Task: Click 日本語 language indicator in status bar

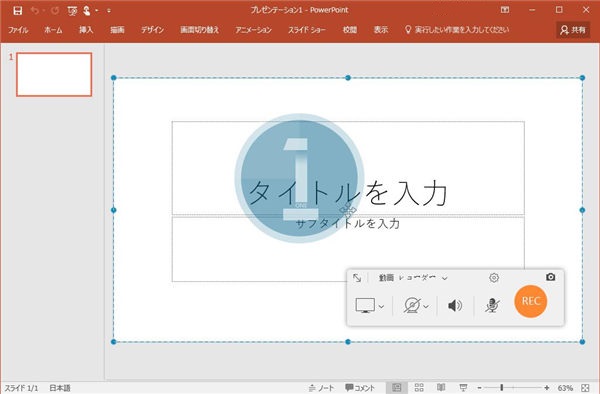Action: 60,388
